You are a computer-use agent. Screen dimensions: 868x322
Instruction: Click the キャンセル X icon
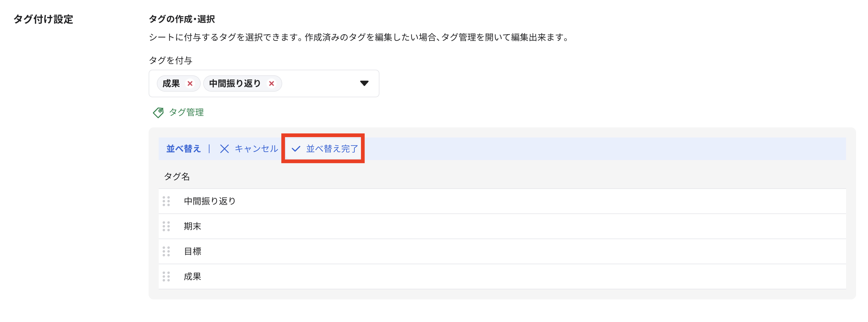pyautogui.click(x=225, y=149)
